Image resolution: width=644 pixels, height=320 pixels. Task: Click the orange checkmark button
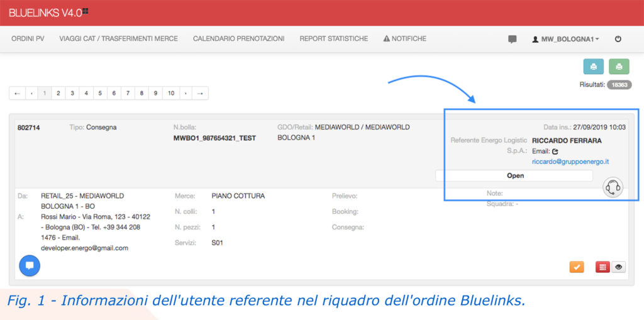577,267
